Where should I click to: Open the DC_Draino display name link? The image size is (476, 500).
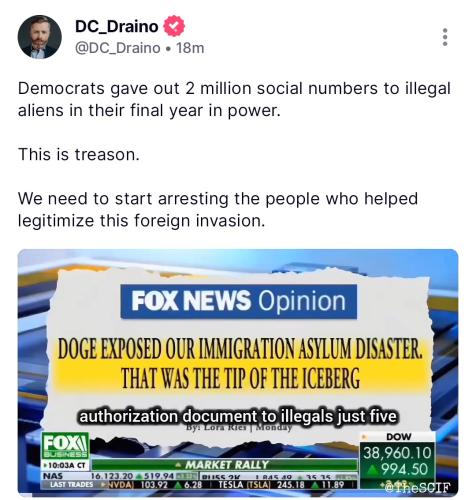(x=117, y=26)
